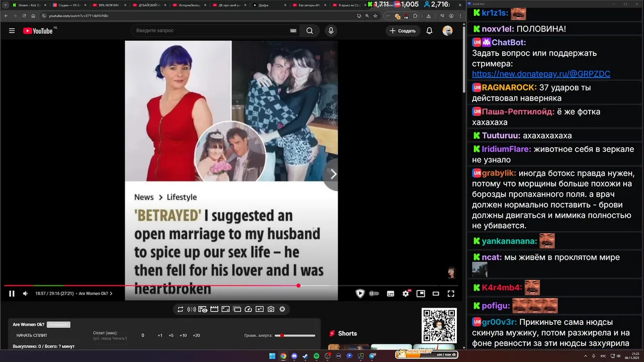
Task: Open the browser tab list chevron
Action: click(5, 5)
